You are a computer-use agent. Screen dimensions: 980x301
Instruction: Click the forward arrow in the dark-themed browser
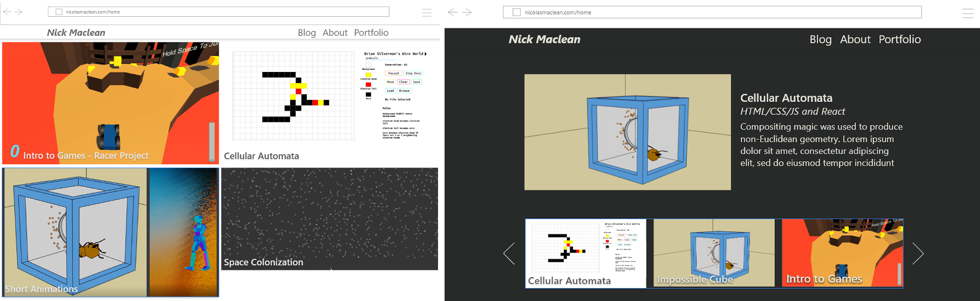pyautogui.click(x=467, y=12)
